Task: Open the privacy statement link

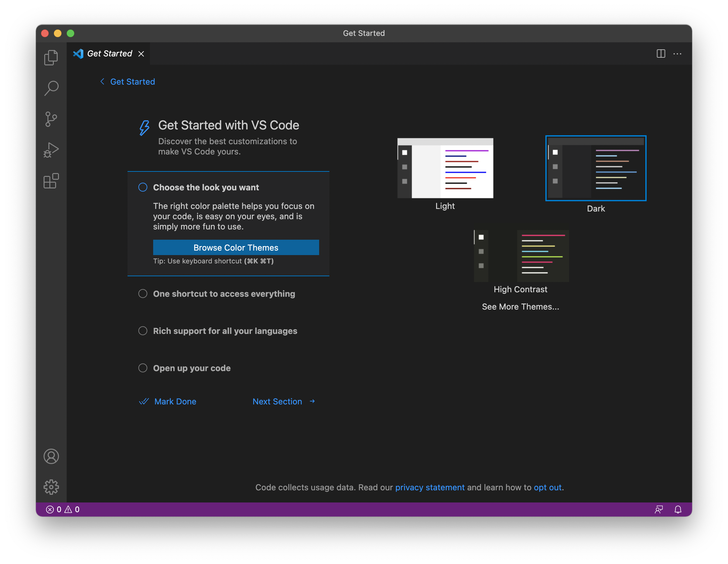Action: (x=429, y=487)
